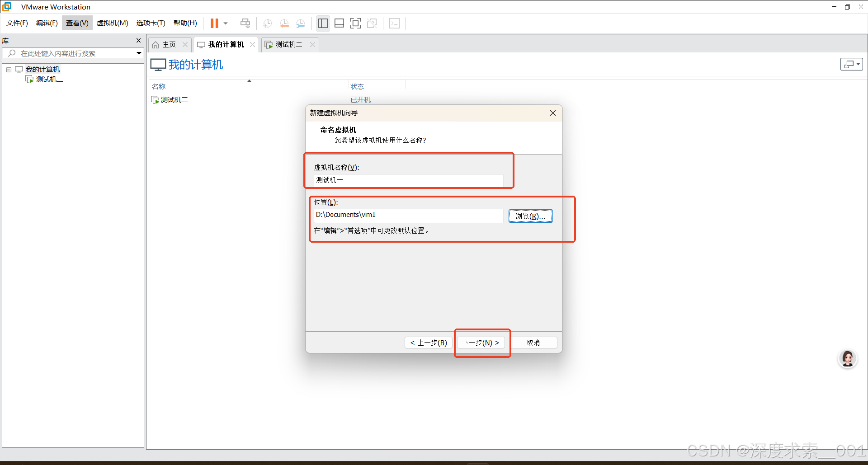The image size is (868, 465).
Task: Toggle the thumbnail bar view icon
Action: pos(339,23)
